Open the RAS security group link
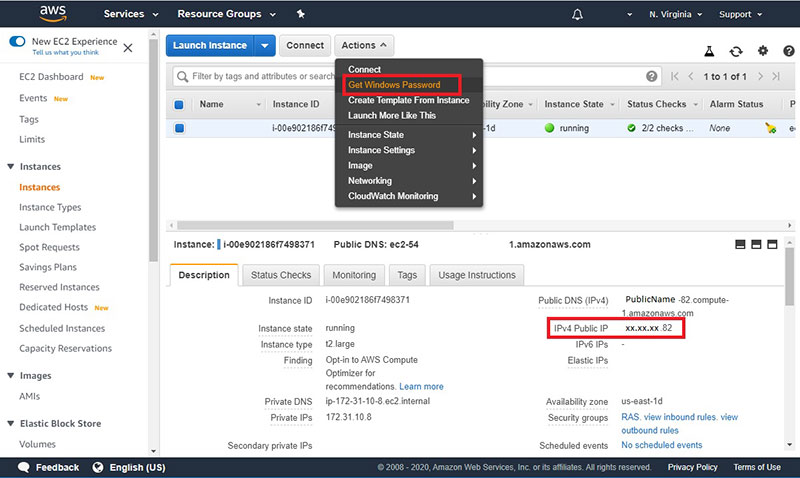Viewport: 800px width, 478px height. click(630, 417)
